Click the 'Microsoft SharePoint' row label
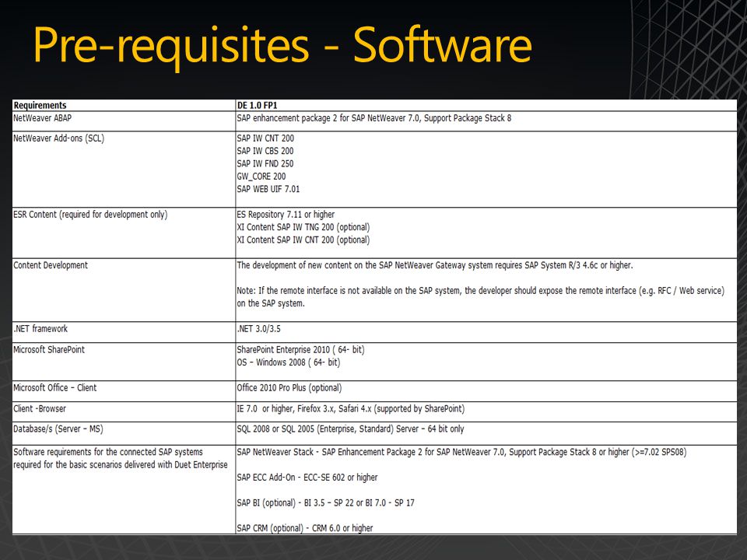The image size is (747, 560). coord(49,350)
